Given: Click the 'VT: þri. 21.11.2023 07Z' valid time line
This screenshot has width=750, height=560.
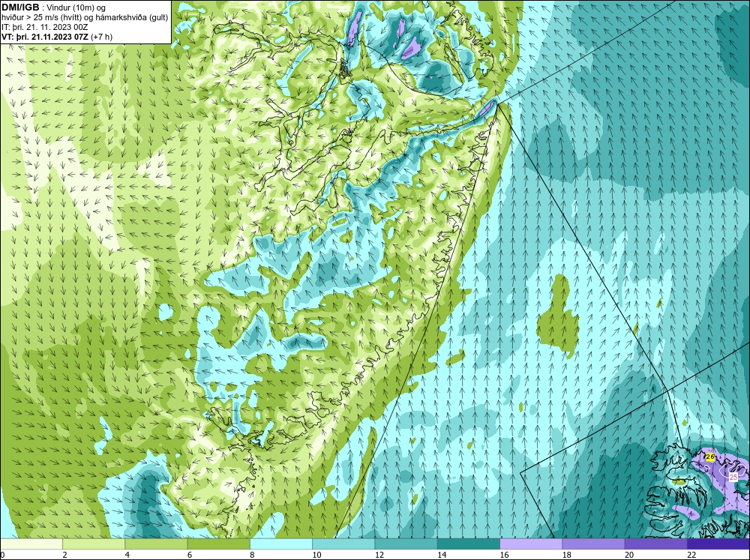Looking at the screenshot, I should [x=57, y=37].
